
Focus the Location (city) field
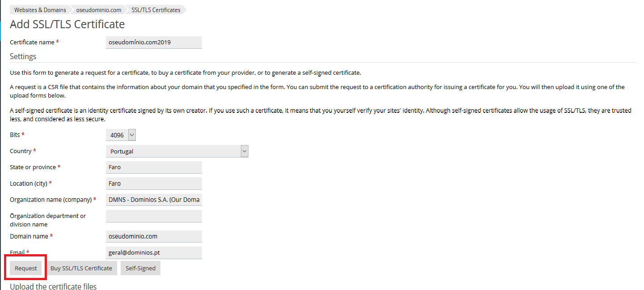tap(154, 183)
